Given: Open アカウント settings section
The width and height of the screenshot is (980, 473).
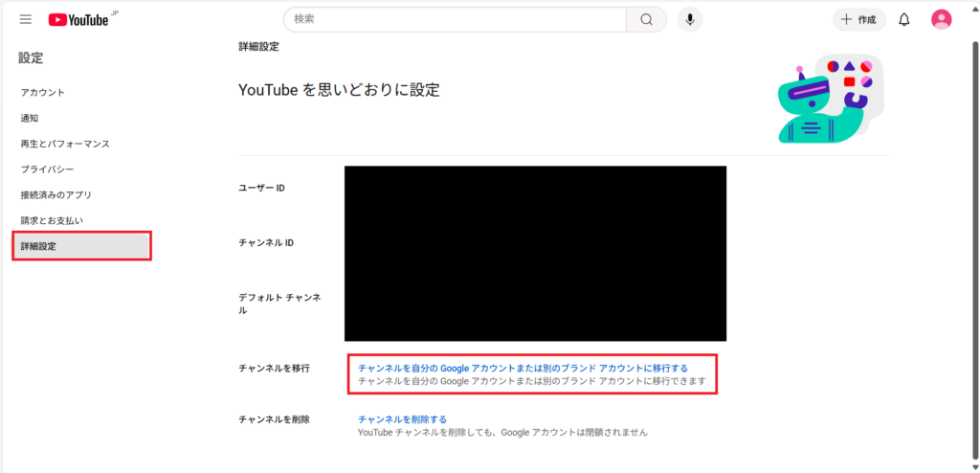Looking at the screenshot, I should click(x=42, y=93).
